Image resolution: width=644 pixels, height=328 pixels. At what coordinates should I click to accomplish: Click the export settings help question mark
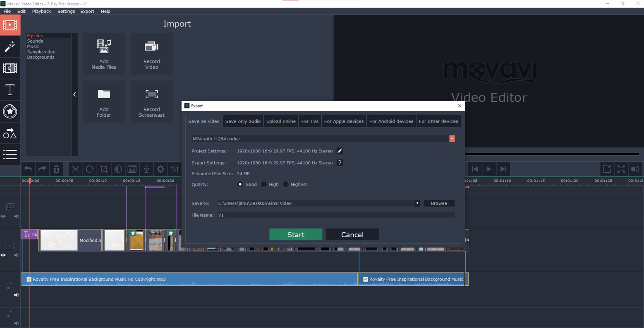coord(340,163)
